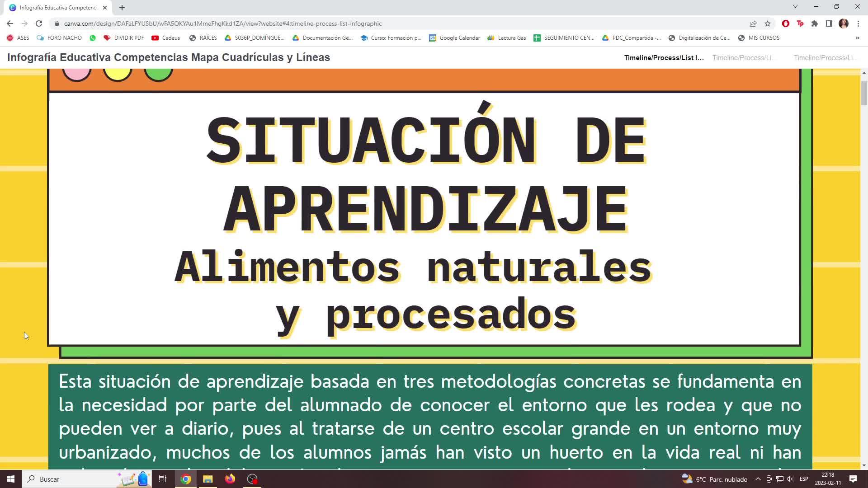This screenshot has width=868, height=488.
Task: Open a new browser tab
Action: point(122,8)
